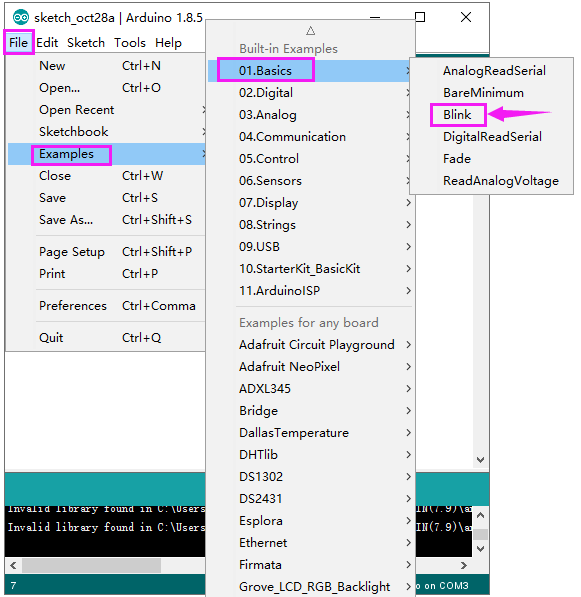Choose Close in File menu
This screenshot has width=581, height=597.
click(x=107, y=176)
